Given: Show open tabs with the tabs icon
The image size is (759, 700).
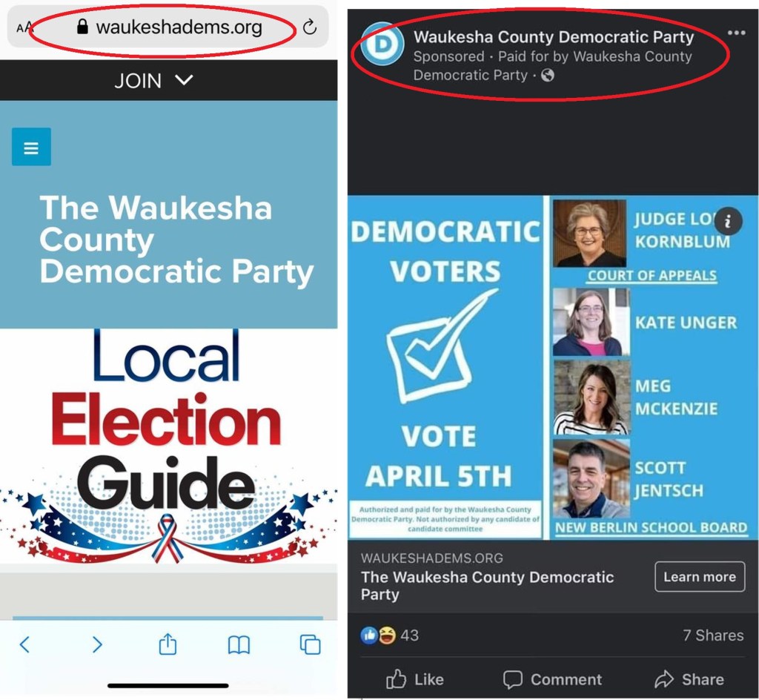Looking at the screenshot, I should point(311,644).
